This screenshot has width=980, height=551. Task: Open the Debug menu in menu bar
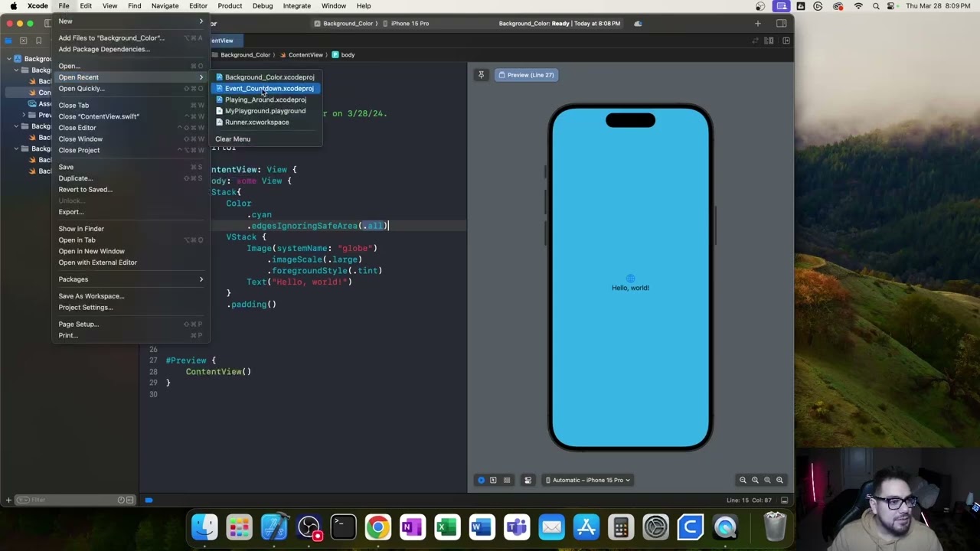point(263,6)
